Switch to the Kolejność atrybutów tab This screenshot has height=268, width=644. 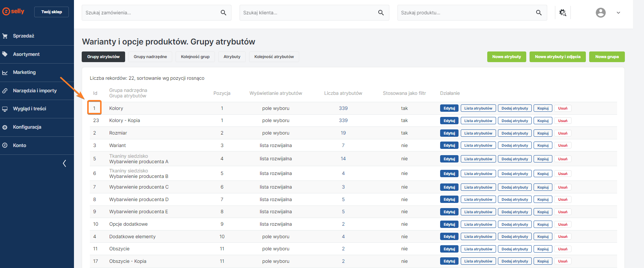(x=274, y=57)
